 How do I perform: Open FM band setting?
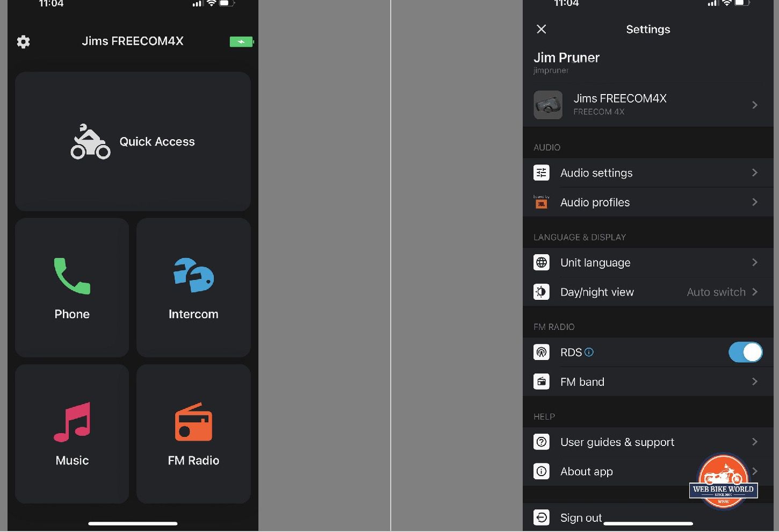(648, 382)
